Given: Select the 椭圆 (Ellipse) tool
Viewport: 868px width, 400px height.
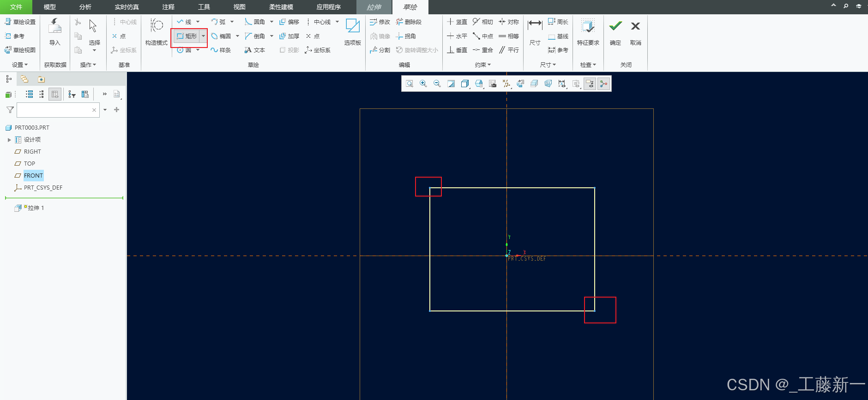Looking at the screenshot, I should coord(221,36).
